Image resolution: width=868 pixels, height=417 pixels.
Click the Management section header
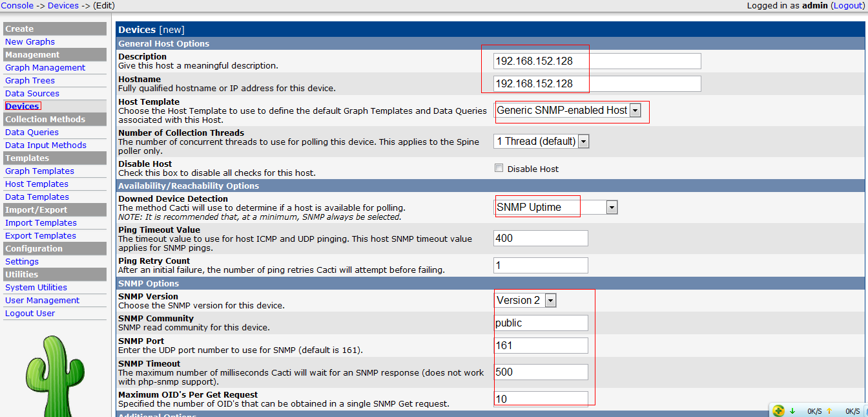(x=55, y=55)
